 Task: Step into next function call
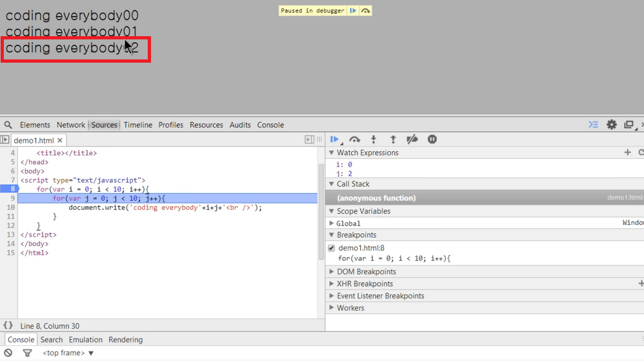click(374, 140)
